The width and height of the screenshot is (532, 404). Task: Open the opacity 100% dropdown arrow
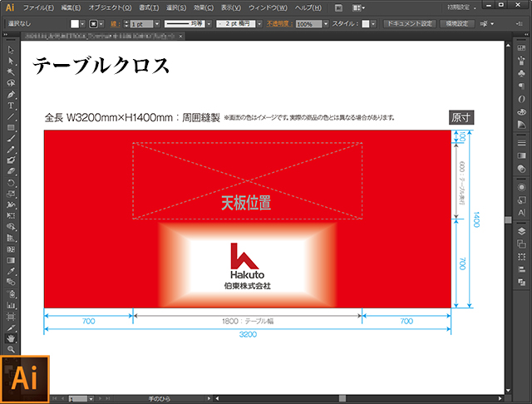click(326, 24)
